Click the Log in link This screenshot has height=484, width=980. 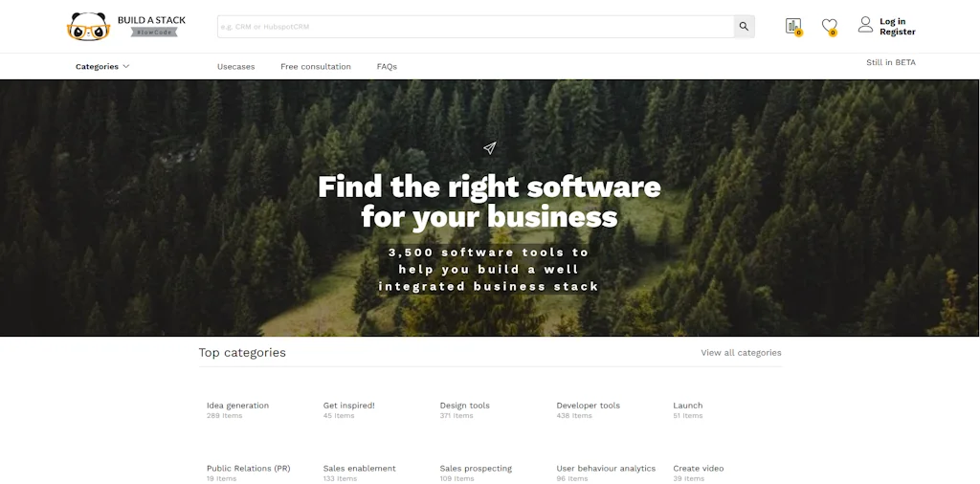coord(892,21)
